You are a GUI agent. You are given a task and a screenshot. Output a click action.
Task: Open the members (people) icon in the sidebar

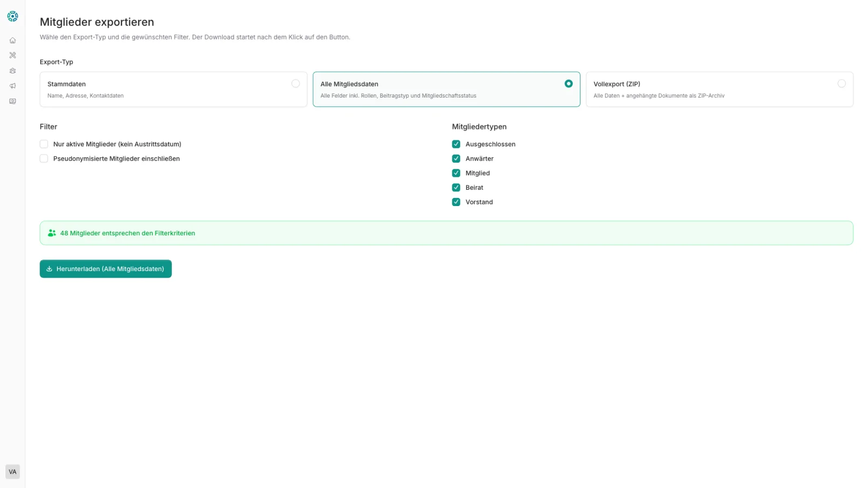(12, 70)
